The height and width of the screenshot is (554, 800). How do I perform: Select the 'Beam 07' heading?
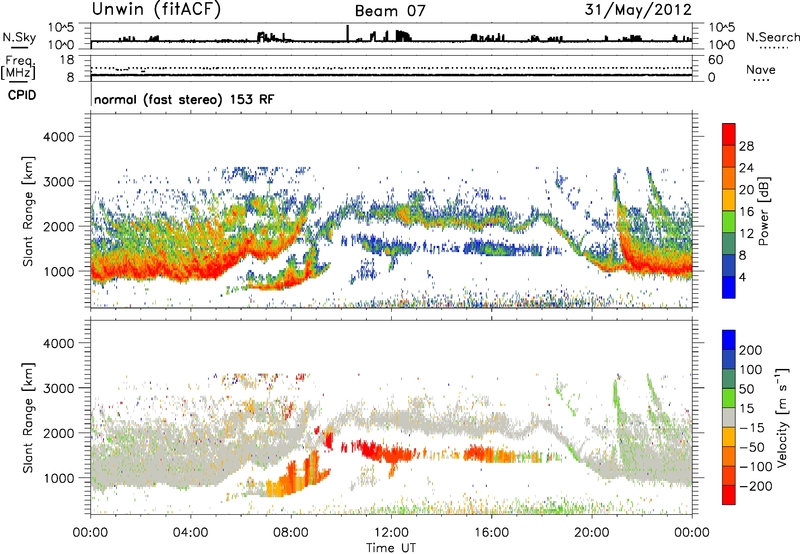(390, 11)
